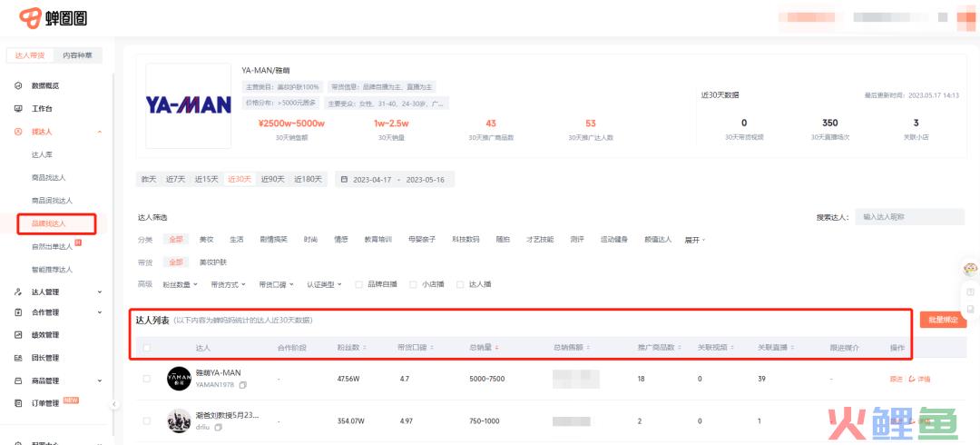This screenshot has height=445, width=980.
Task: Copy the YAMAN1978 account ID
Action: pos(243,385)
